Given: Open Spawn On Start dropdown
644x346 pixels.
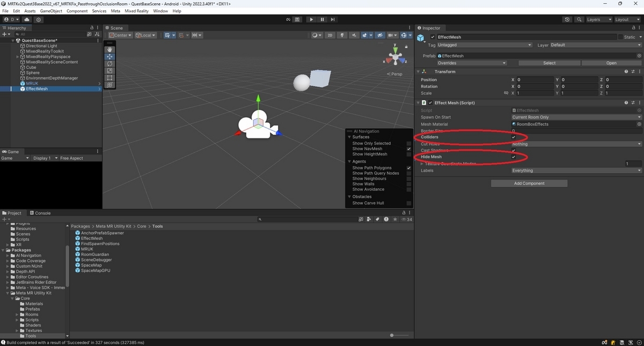Looking at the screenshot, I should pos(576,117).
